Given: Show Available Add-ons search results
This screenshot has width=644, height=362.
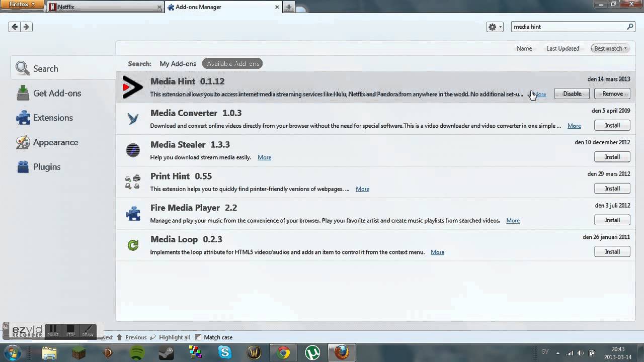Looking at the screenshot, I should (x=233, y=63).
